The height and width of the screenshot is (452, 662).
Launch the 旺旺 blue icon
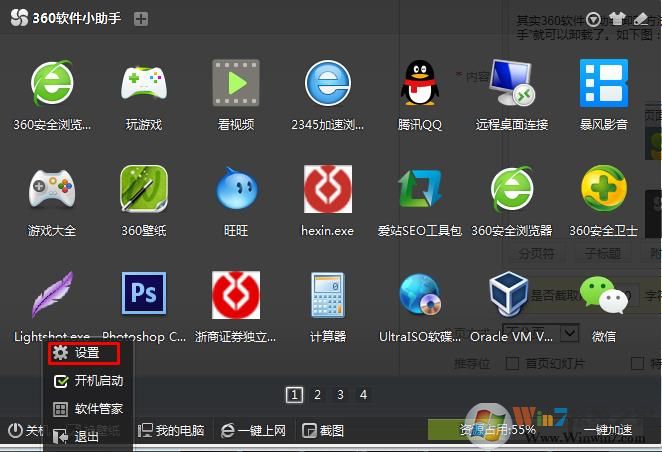[236, 189]
